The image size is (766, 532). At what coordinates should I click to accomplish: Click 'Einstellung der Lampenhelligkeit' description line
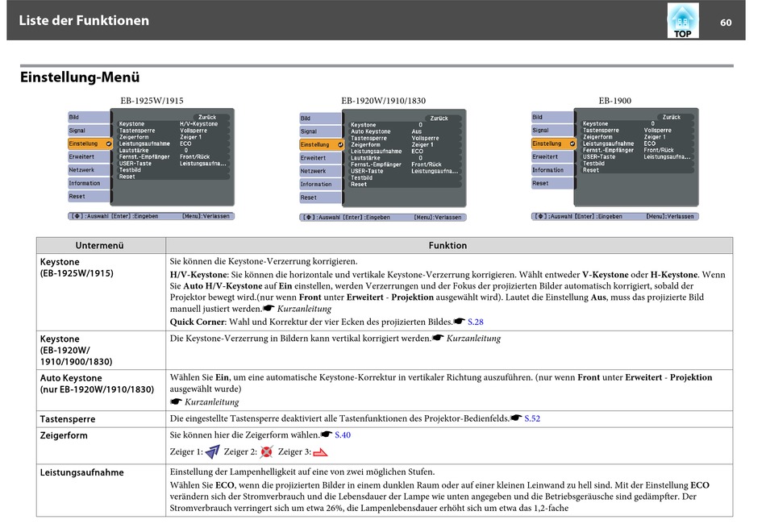pyautogui.click(x=302, y=472)
